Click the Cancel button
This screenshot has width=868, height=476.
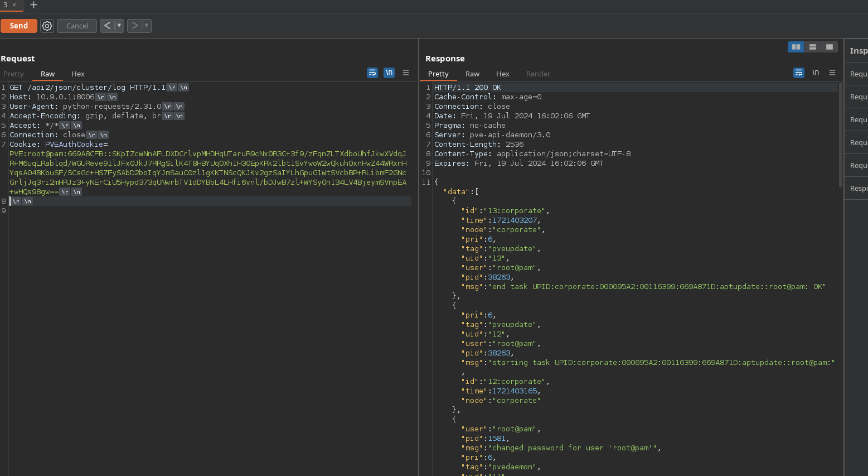77,26
